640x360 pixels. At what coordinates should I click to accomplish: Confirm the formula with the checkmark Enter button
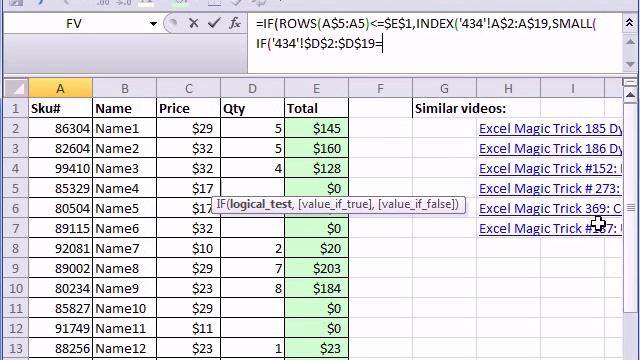[x=214, y=24]
